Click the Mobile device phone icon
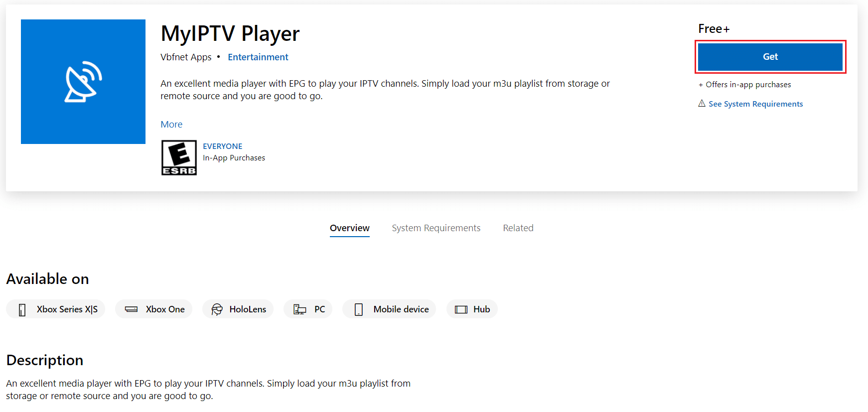The width and height of the screenshot is (868, 412). (x=358, y=309)
